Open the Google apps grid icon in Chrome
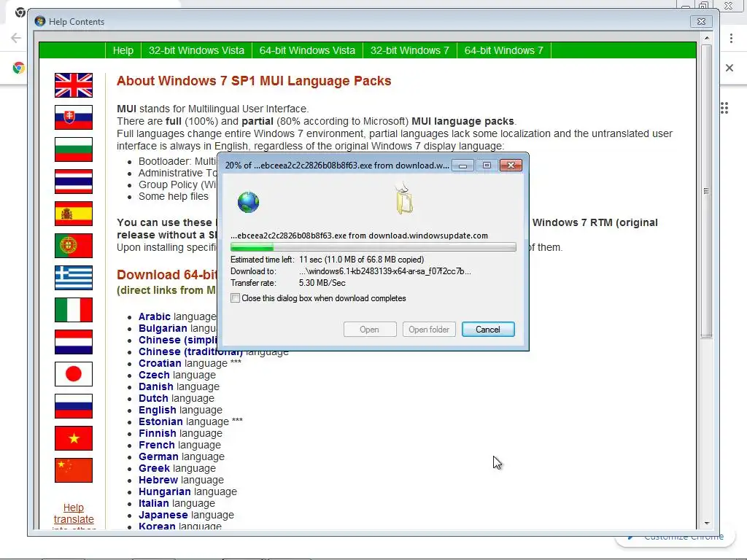The height and width of the screenshot is (560, 747). click(724, 108)
